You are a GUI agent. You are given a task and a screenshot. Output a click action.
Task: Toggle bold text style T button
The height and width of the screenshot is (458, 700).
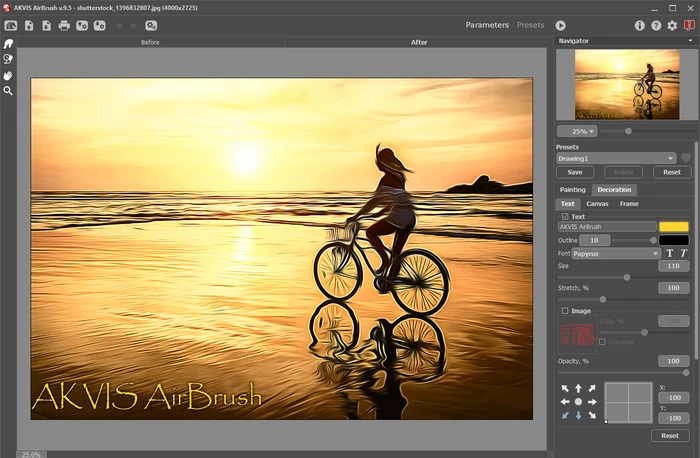click(x=670, y=253)
